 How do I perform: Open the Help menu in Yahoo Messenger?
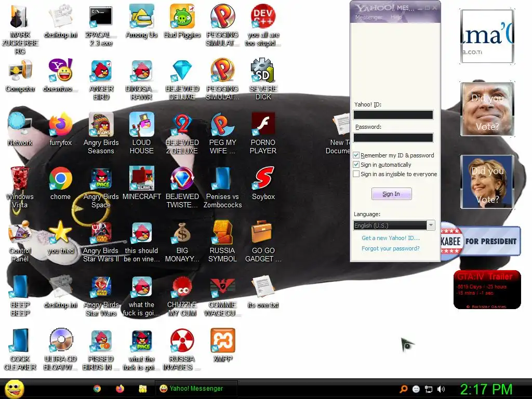(x=395, y=17)
